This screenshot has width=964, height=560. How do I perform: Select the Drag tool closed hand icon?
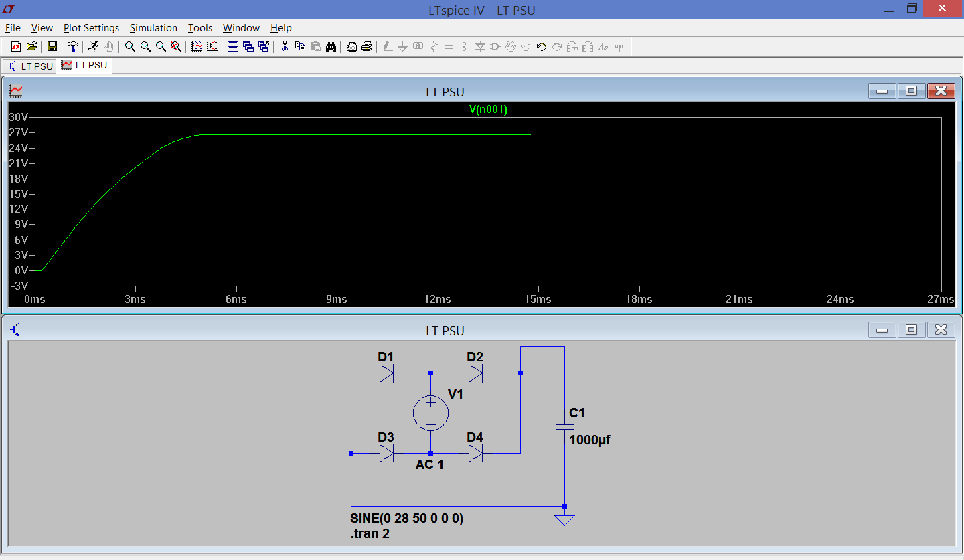526,47
